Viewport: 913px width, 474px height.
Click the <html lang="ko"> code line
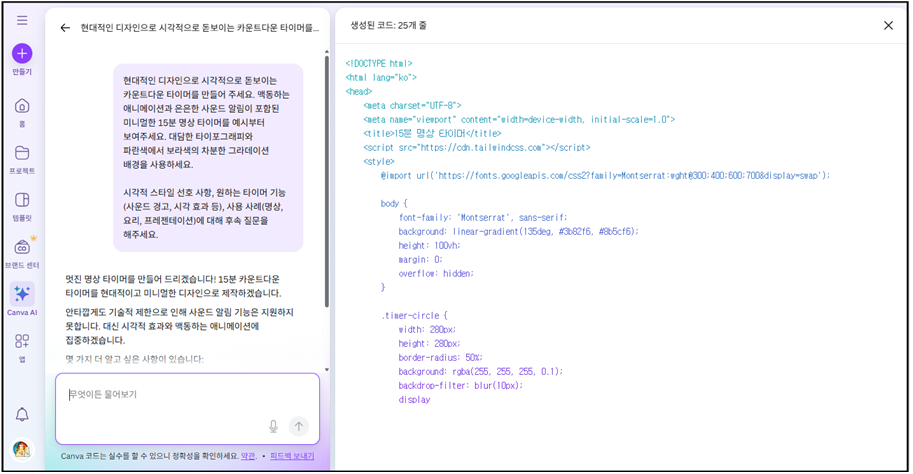(381, 77)
